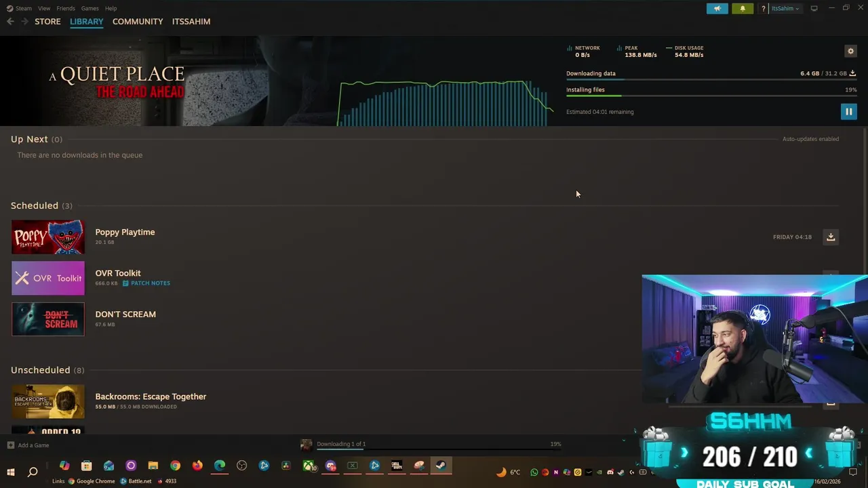The image size is (868, 488).
Task: Click the DISK USAGE 54.8 MB/s statistic
Action: (685, 52)
